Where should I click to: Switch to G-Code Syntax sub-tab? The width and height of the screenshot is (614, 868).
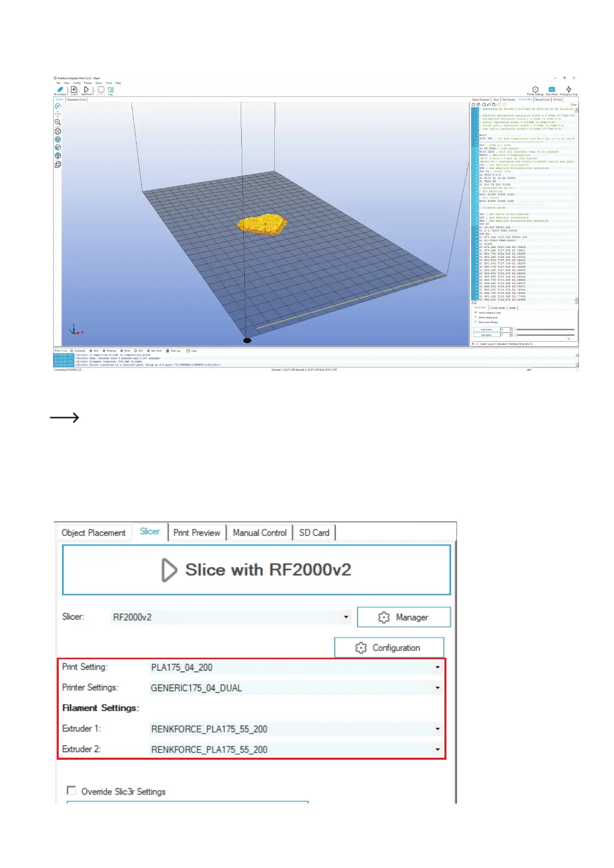497,308
